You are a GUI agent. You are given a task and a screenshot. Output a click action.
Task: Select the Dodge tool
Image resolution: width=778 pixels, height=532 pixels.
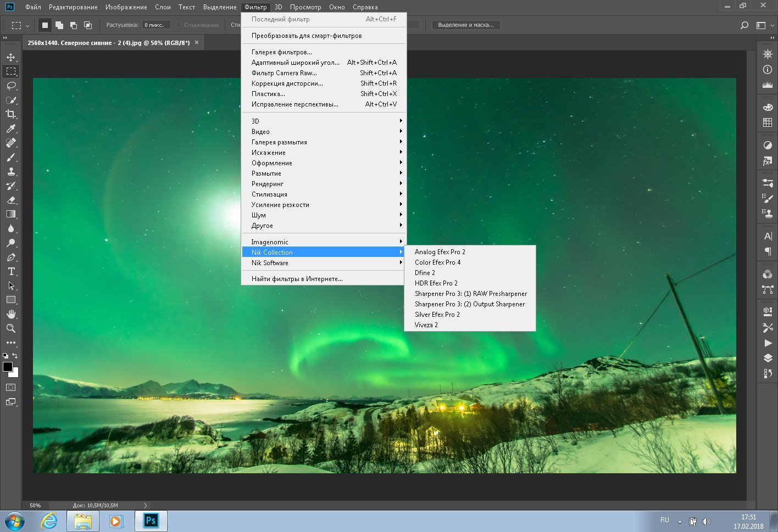pos(11,243)
